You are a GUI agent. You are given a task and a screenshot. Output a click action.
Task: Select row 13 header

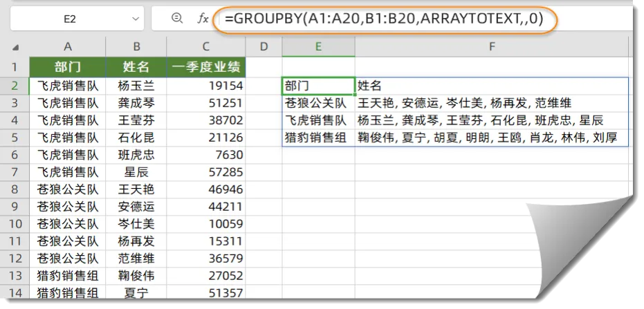[15, 275]
